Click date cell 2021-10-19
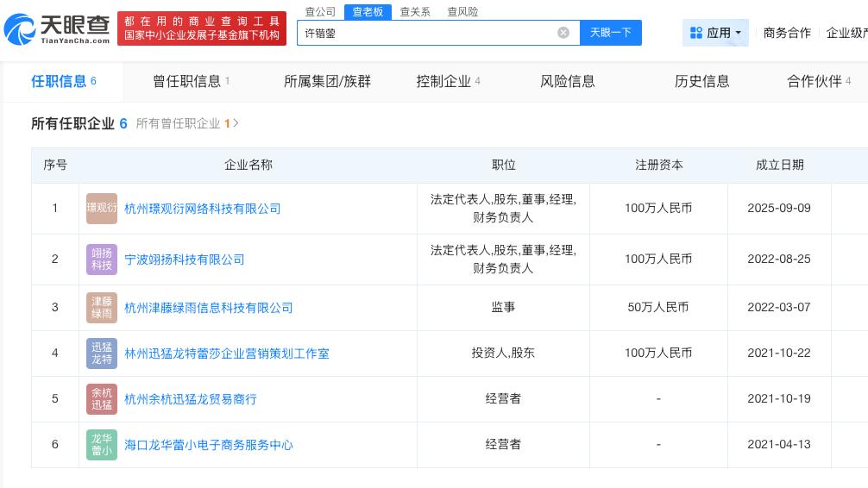Viewport: 868px width, 488px height. [779, 398]
